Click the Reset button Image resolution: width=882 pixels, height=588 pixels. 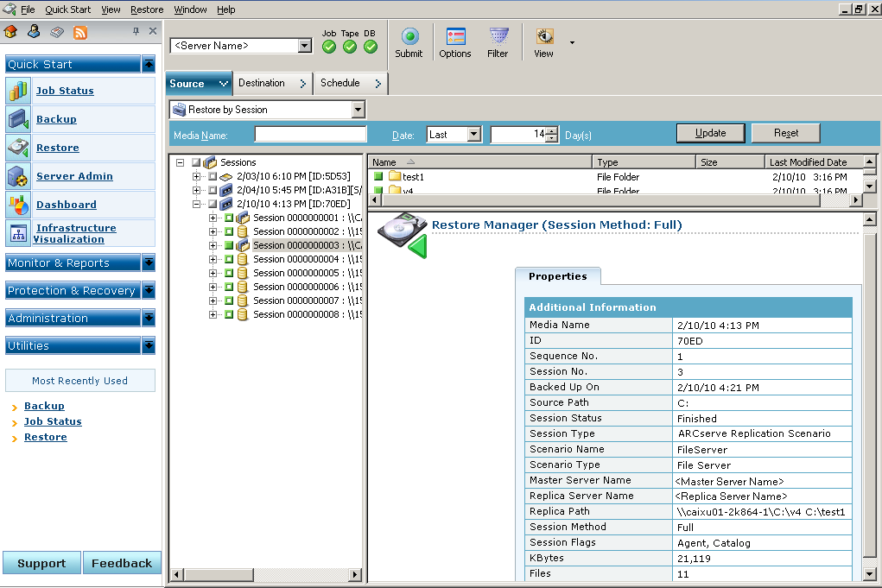pyautogui.click(x=786, y=133)
